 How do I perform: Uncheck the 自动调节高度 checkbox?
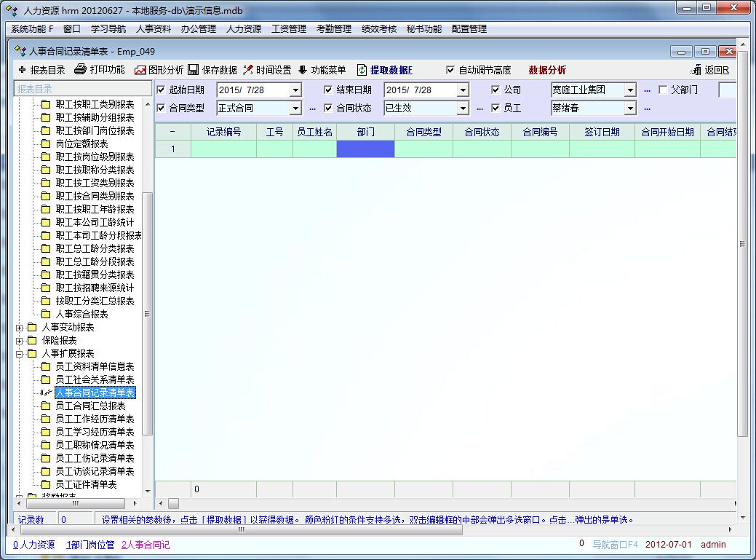coord(450,70)
